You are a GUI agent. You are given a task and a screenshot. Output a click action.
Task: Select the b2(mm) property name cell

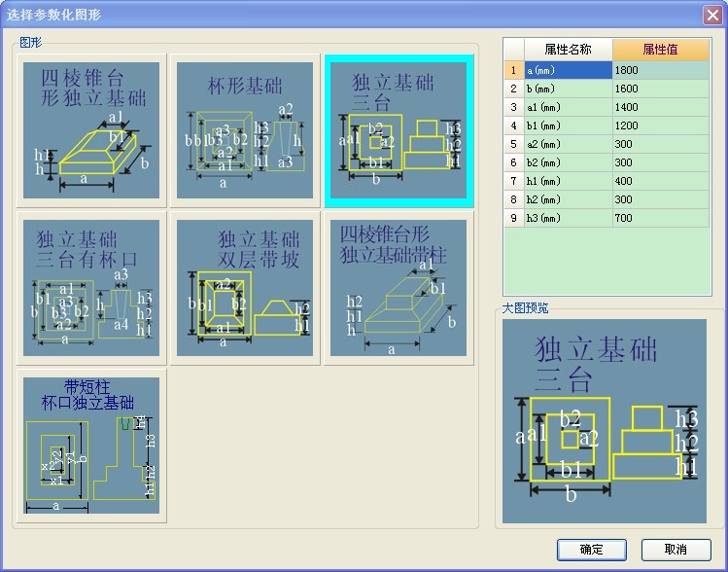point(569,162)
